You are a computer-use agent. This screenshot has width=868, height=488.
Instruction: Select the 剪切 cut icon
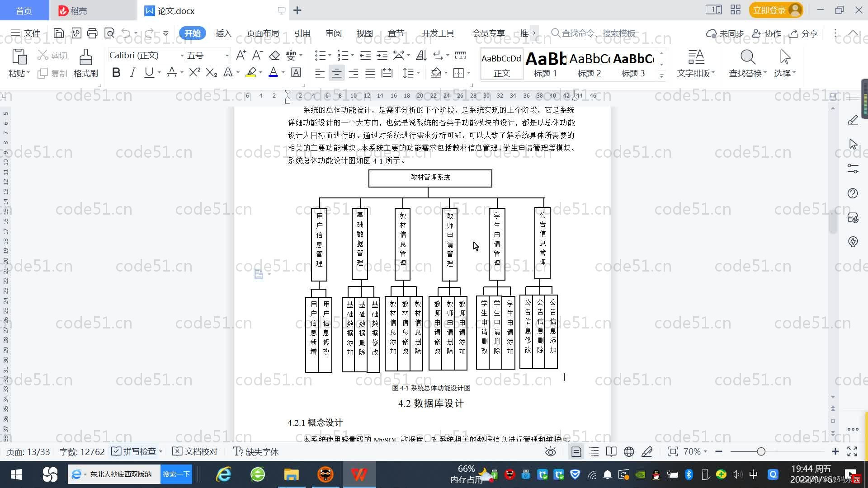51,55
